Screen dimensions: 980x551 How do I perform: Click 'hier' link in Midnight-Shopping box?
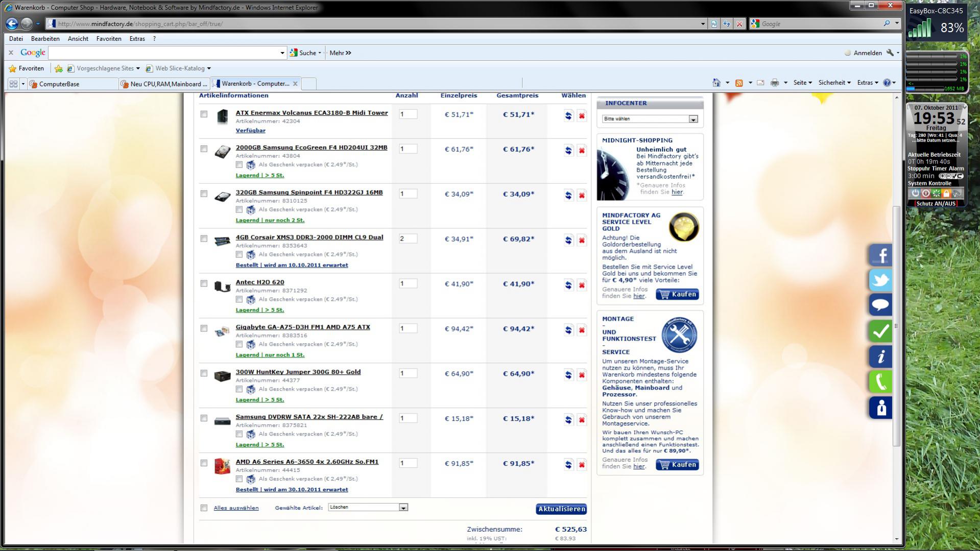[677, 192]
